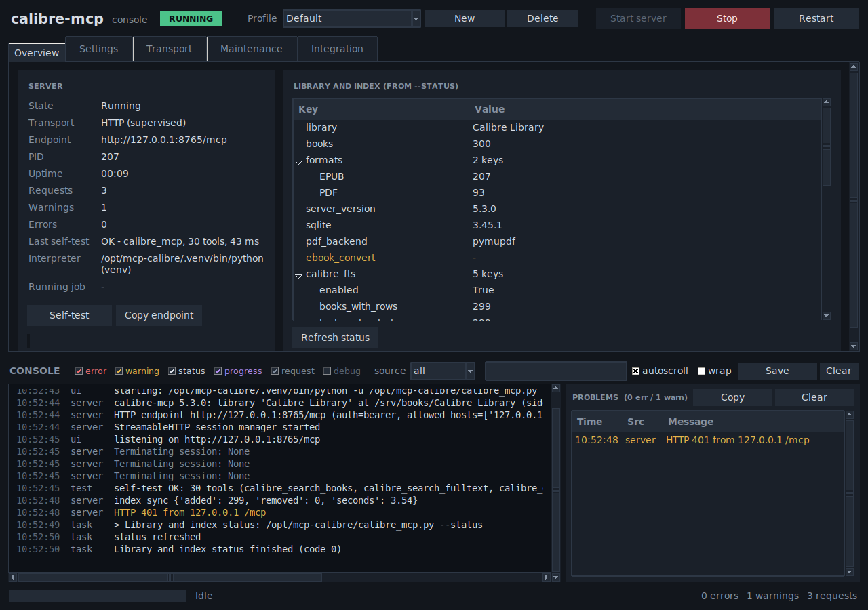
Task: Click console vertical scrollbar down arrow
Action: click(556, 577)
